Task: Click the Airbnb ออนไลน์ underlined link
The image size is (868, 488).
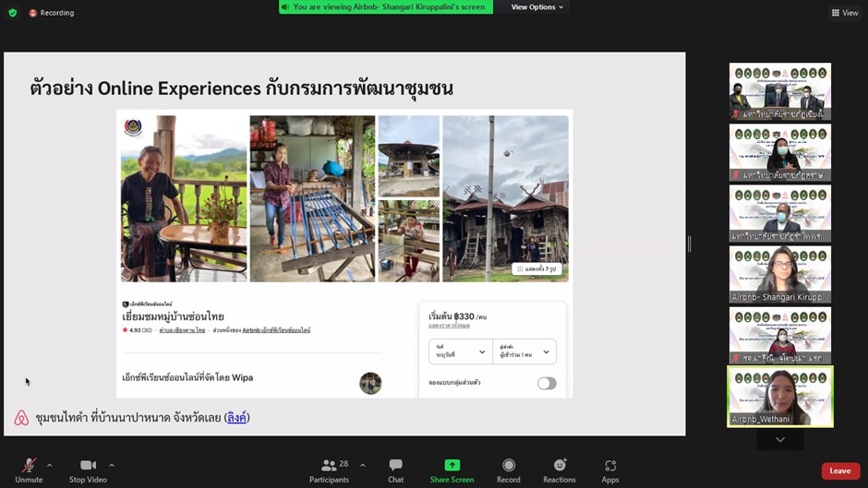Action: 276,330
